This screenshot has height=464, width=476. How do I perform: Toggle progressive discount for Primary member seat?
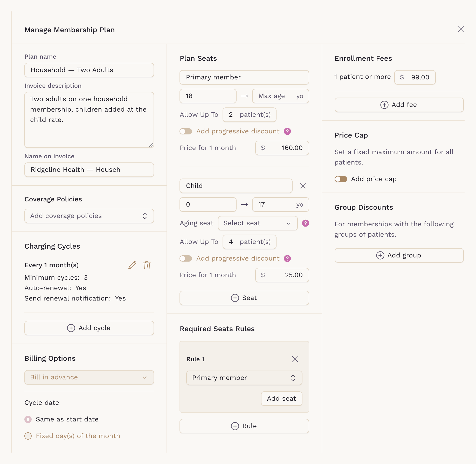[186, 131]
